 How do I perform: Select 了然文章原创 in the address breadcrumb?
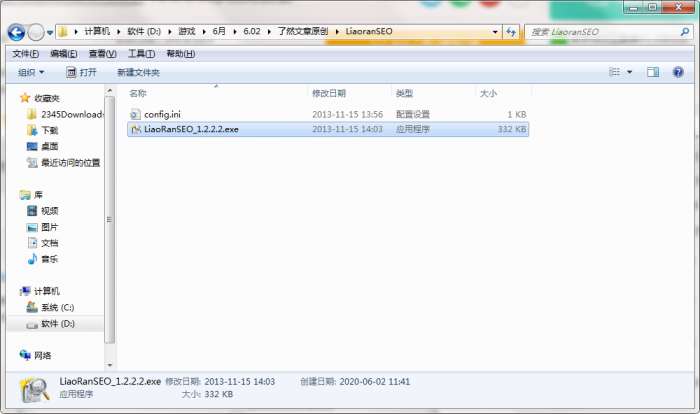pyautogui.click(x=303, y=31)
